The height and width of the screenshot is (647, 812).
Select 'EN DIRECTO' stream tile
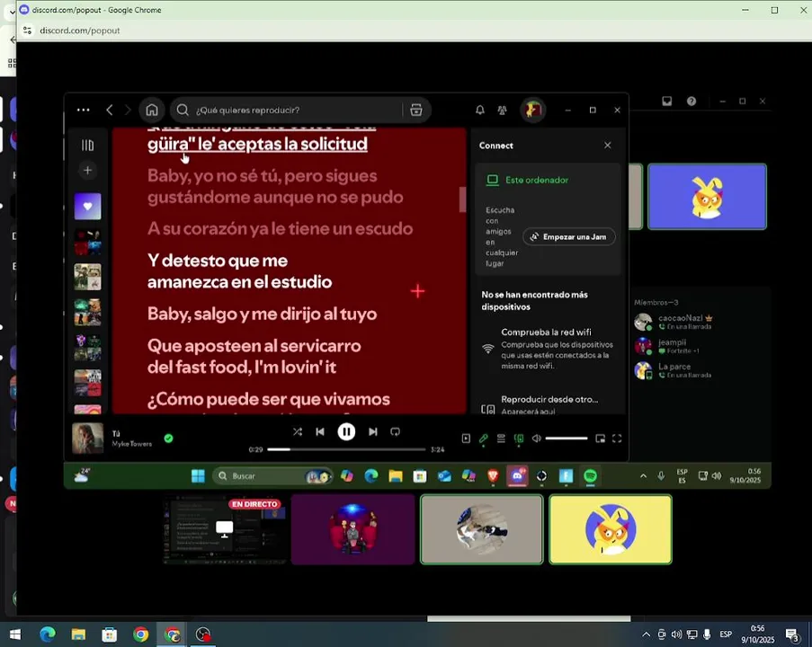click(x=224, y=529)
